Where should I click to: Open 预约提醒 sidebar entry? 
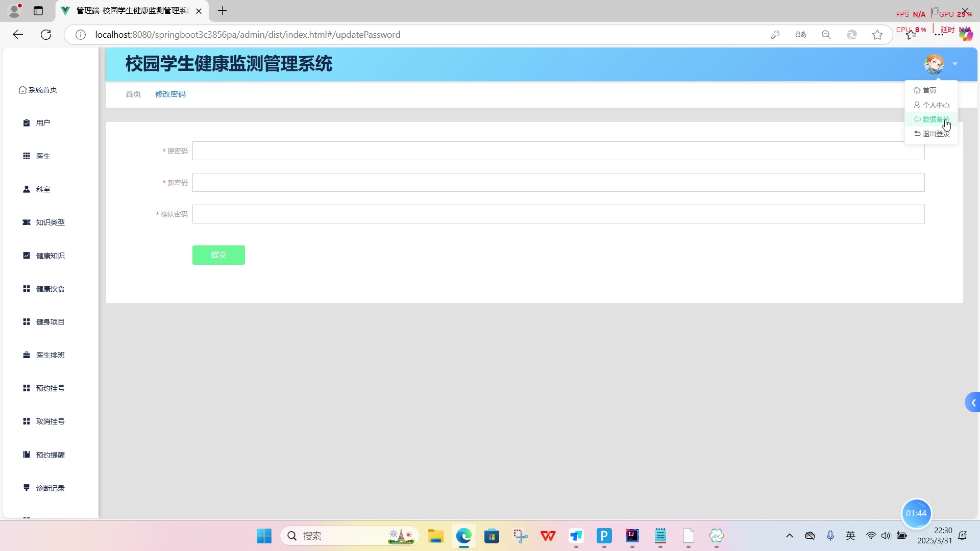click(50, 455)
